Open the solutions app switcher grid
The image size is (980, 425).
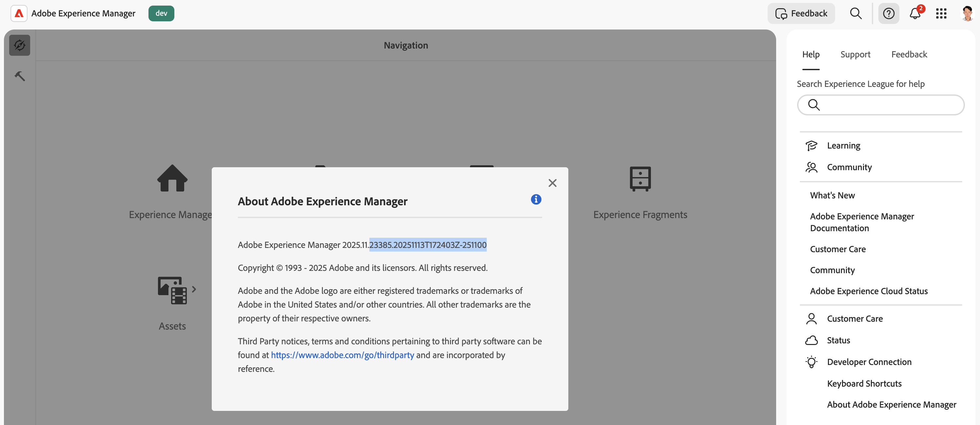[941, 13]
